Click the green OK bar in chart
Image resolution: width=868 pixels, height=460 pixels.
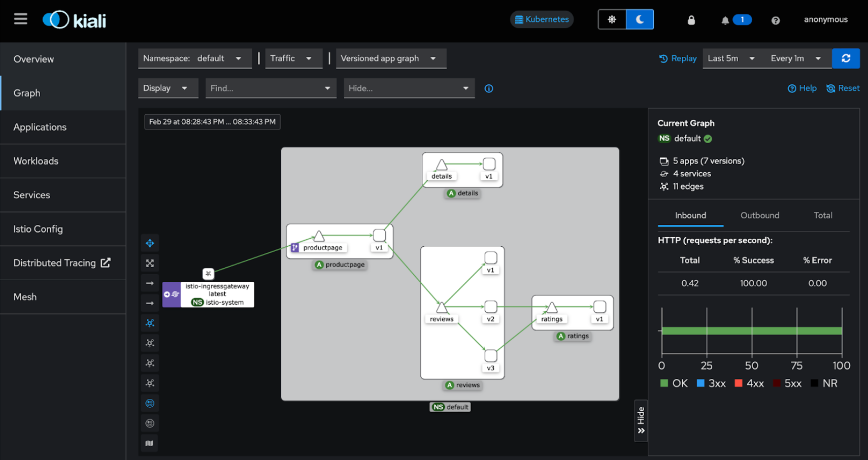(752, 331)
